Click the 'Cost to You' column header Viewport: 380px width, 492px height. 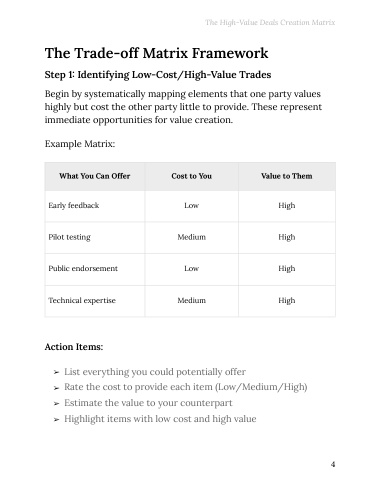[x=191, y=176]
